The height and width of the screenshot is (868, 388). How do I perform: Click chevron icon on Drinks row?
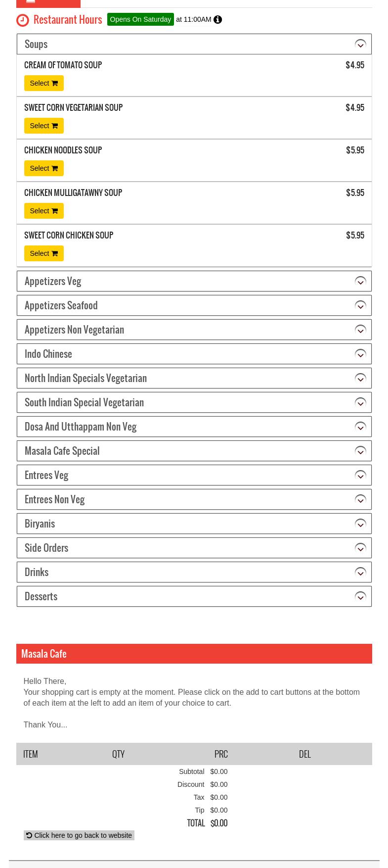tap(360, 573)
